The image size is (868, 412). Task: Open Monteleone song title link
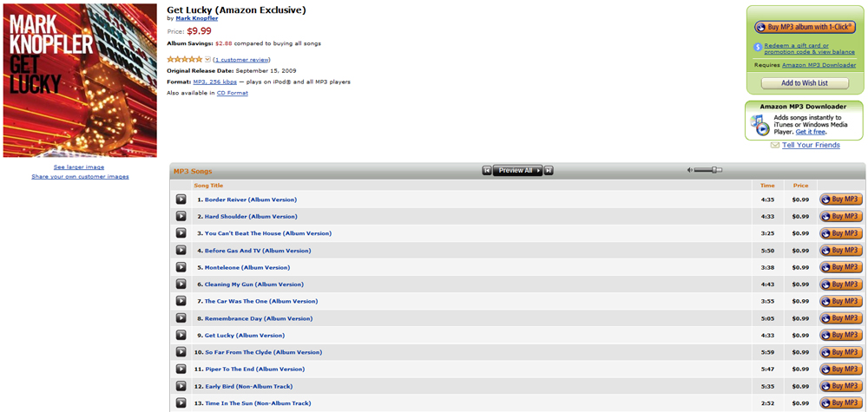(247, 267)
